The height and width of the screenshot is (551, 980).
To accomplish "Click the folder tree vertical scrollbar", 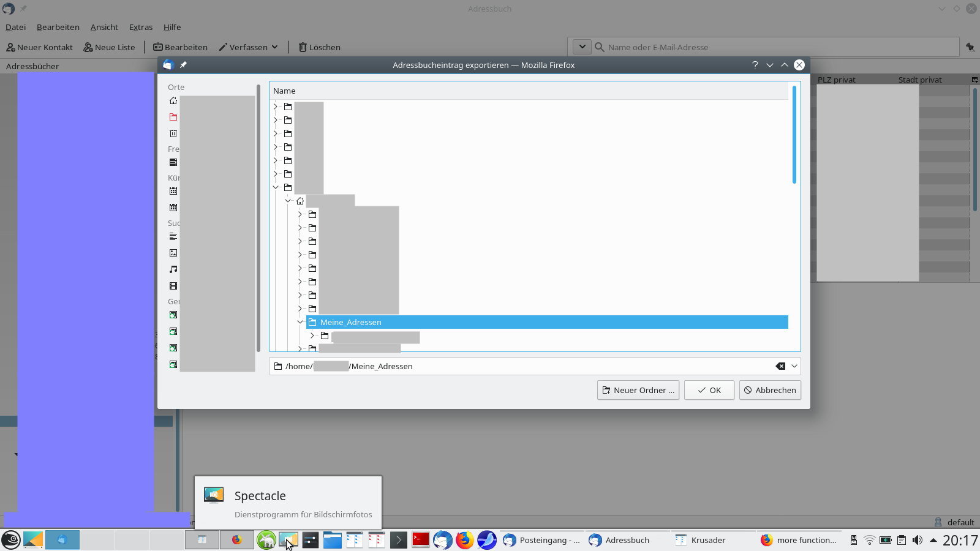I will point(794,135).
